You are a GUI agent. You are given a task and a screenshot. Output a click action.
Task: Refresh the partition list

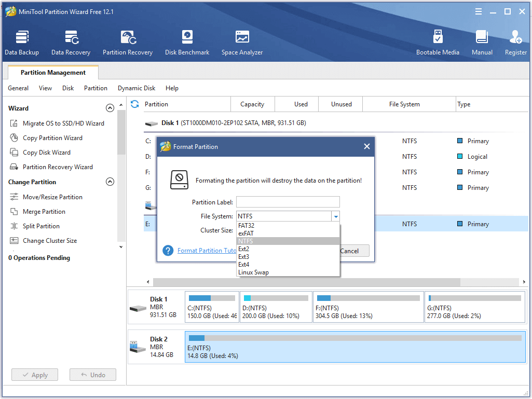[x=135, y=104]
